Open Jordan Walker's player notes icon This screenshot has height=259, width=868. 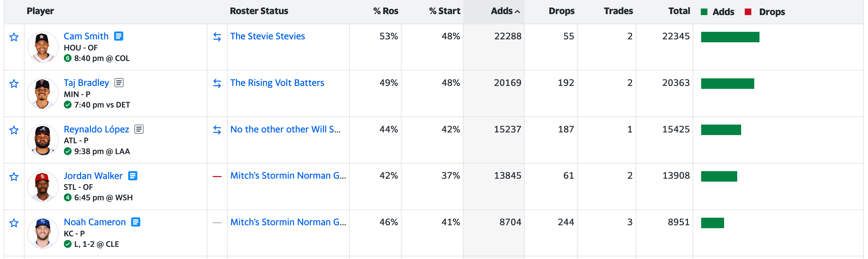(x=133, y=175)
